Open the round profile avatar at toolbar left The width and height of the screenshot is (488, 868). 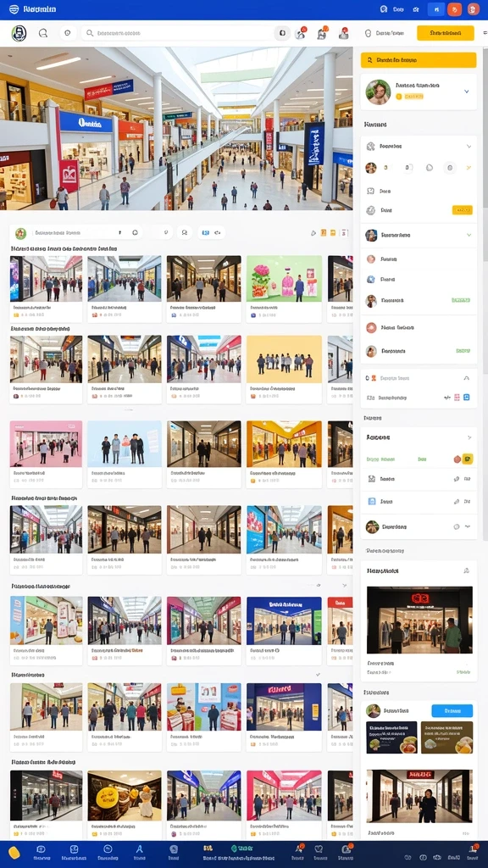[19, 33]
